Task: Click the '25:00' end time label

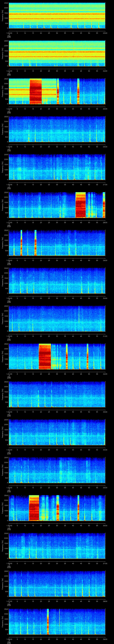Action: [x=105, y=109]
